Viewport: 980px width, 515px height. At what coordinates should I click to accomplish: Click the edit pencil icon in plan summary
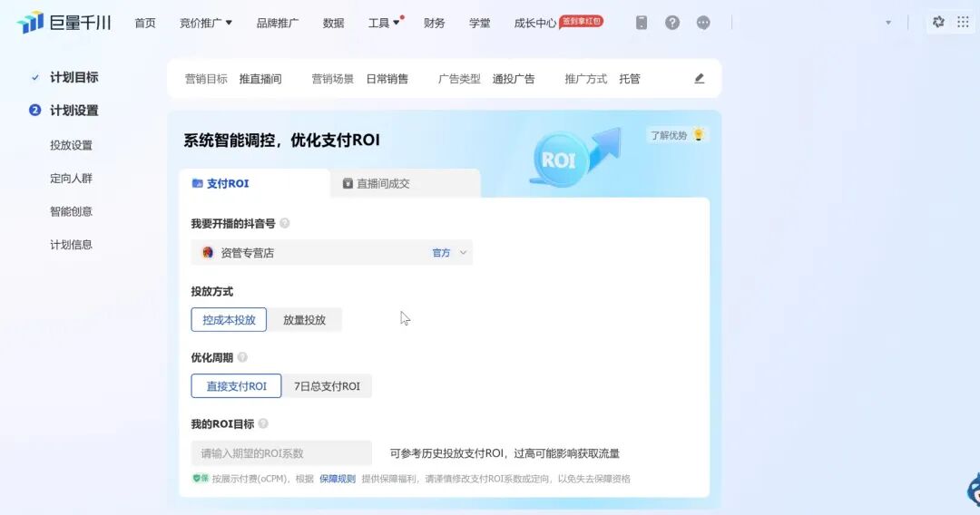pos(700,79)
